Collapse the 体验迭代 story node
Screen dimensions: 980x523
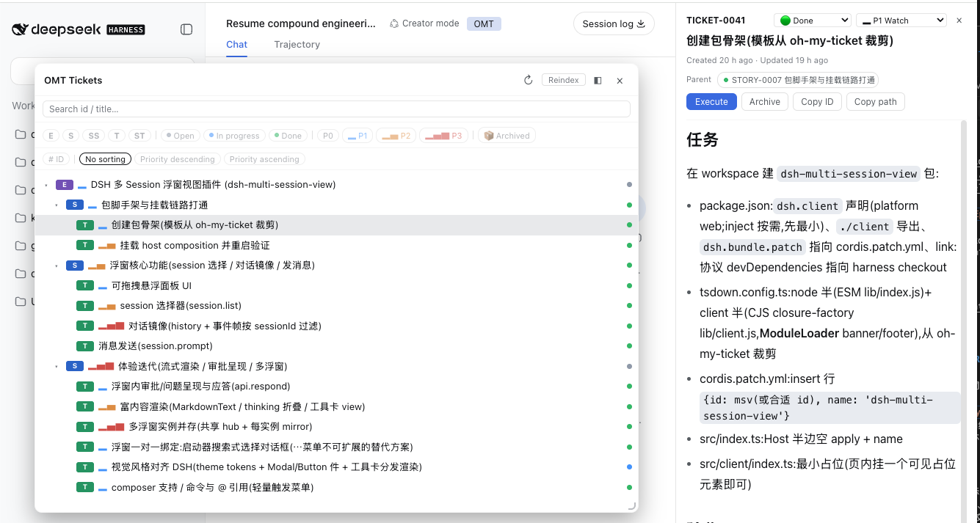[57, 366]
